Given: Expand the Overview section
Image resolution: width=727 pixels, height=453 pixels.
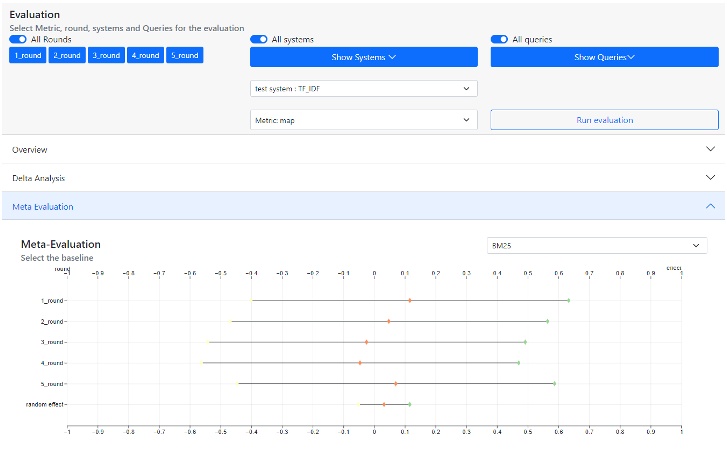Looking at the screenshot, I should [363, 149].
